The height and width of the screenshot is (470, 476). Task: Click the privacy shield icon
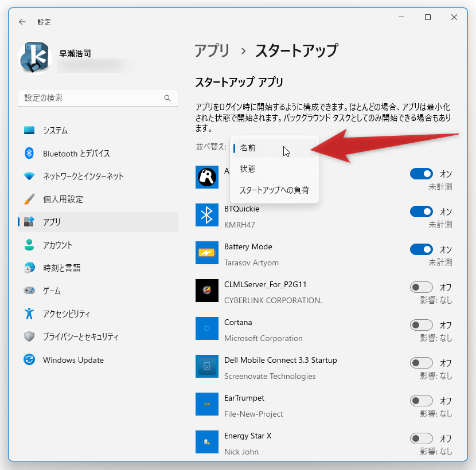(x=29, y=336)
